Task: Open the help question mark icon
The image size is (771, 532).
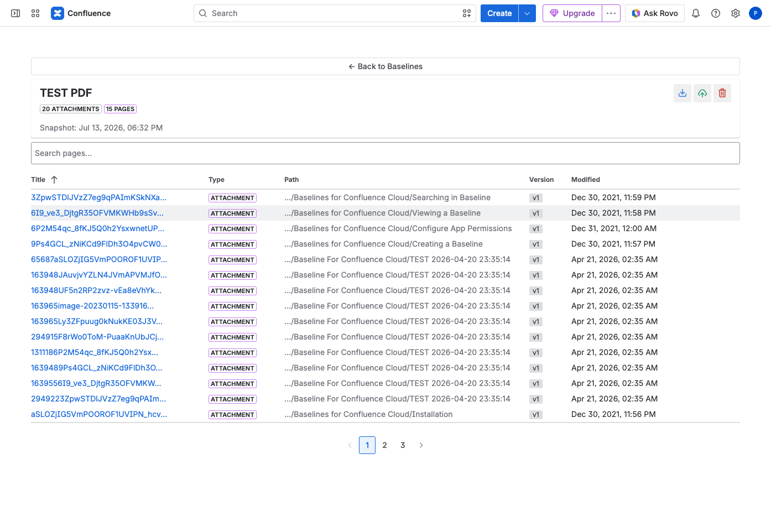Action: pos(716,13)
